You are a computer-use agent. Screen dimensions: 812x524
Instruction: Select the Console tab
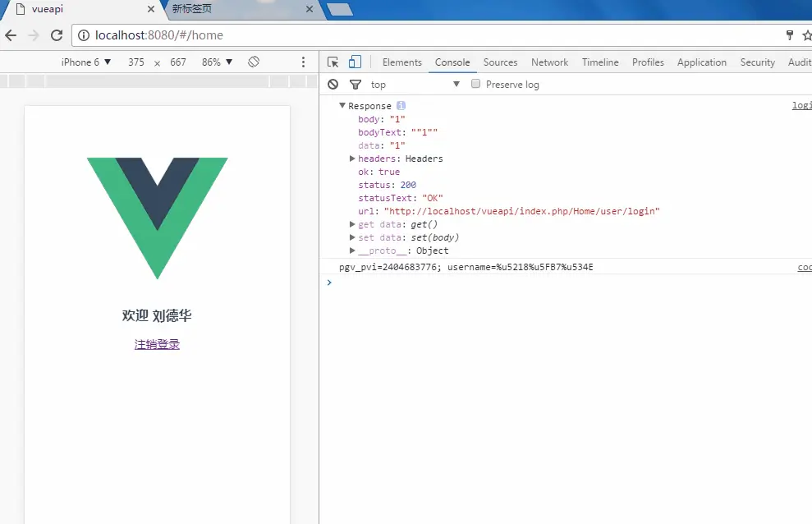(x=452, y=62)
